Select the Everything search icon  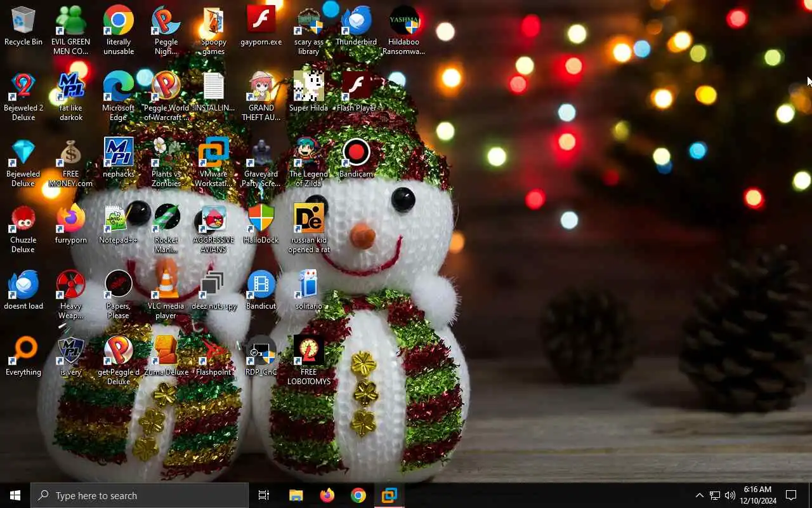pyautogui.click(x=23, y=357)
